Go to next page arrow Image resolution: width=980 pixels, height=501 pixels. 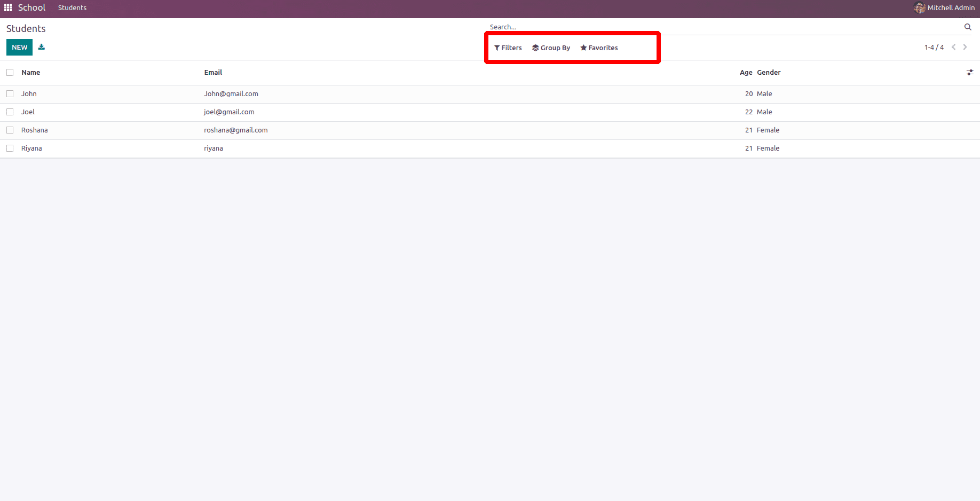coord(965,47)
